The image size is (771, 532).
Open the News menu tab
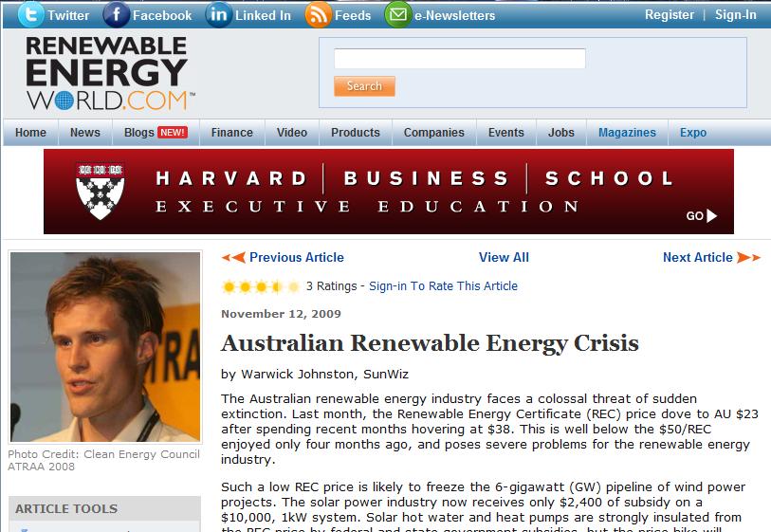(85, 132)
